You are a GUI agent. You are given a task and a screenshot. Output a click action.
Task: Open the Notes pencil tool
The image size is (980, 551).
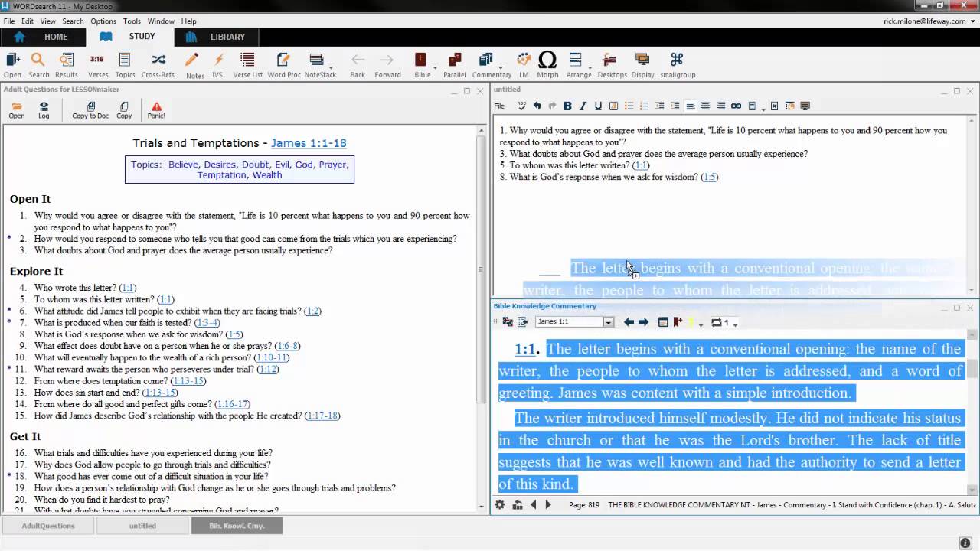tap(194, 65)
